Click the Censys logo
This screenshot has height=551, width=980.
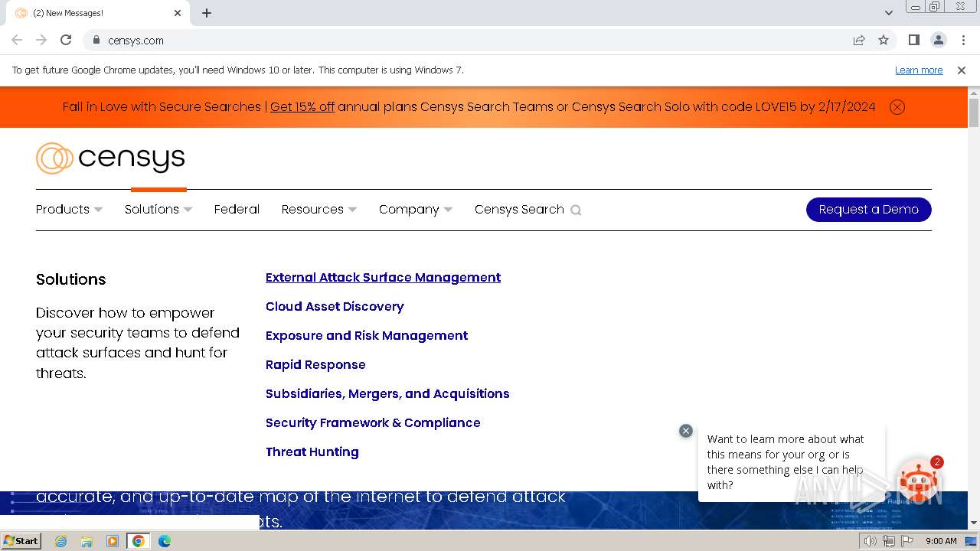110,158
